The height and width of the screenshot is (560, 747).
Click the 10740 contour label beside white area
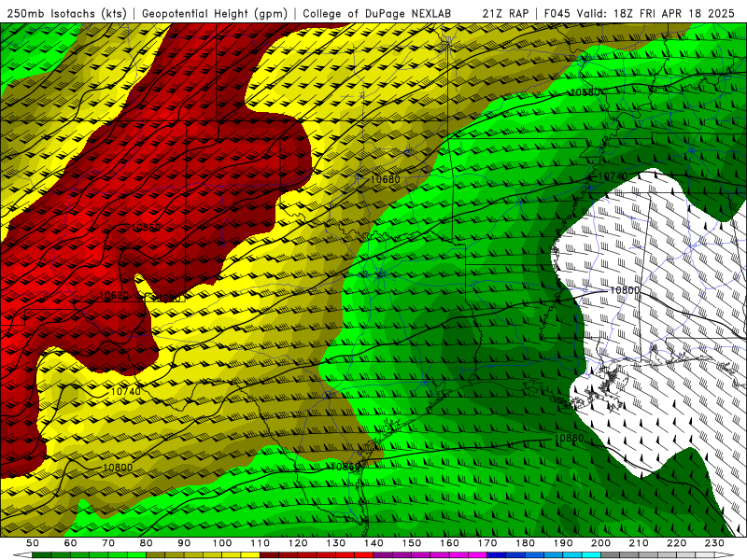[x=613, y=176]
